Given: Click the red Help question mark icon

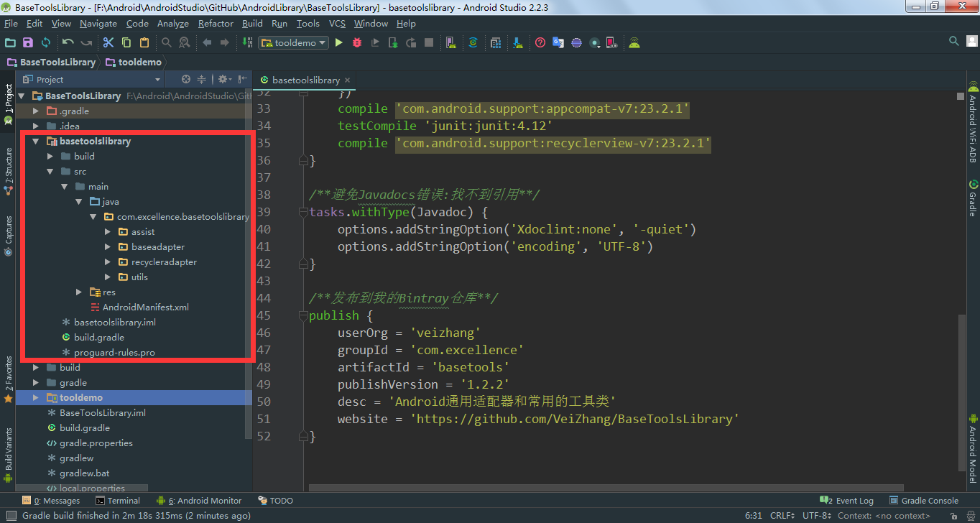Looking at the screenshot, I should [x=540, y=43].
